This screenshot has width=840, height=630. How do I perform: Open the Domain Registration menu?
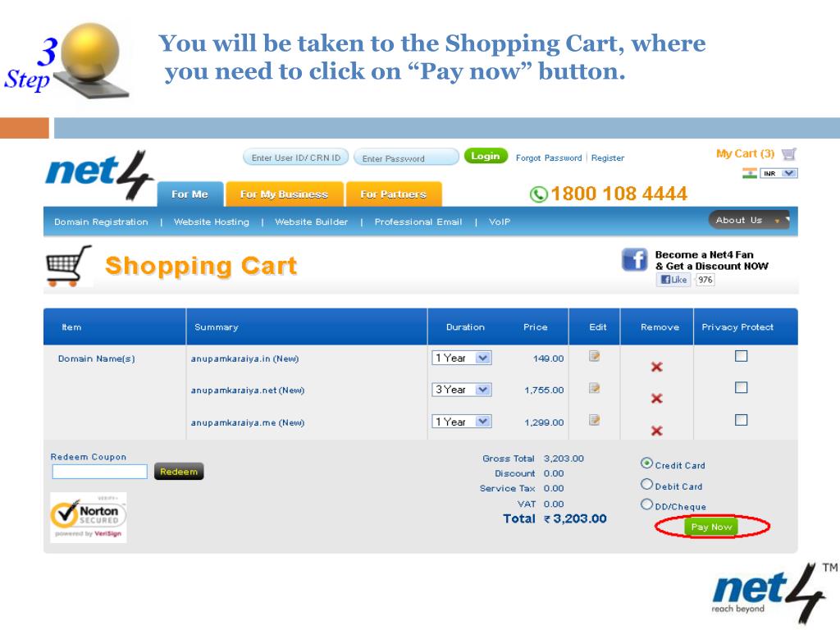(x=101, y=221)
